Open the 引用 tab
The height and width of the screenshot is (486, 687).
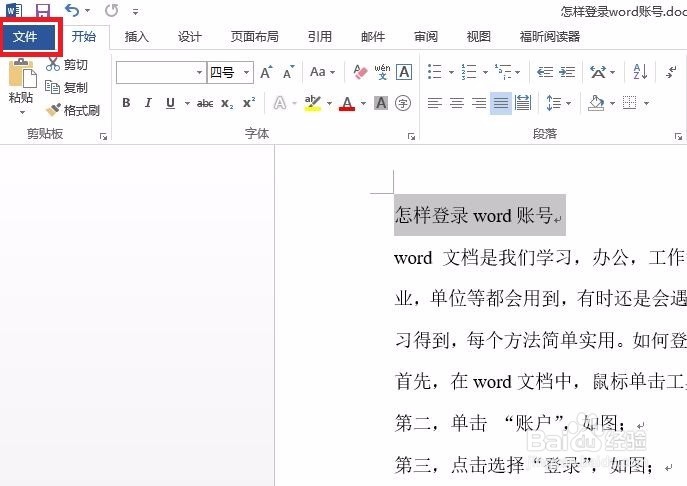click(319, 37)
